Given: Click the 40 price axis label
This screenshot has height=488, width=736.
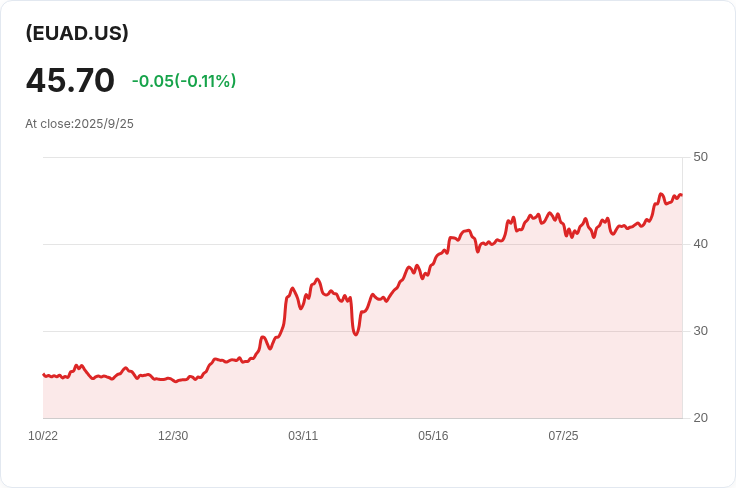Looking at the screenshot, I should (700, 244).
